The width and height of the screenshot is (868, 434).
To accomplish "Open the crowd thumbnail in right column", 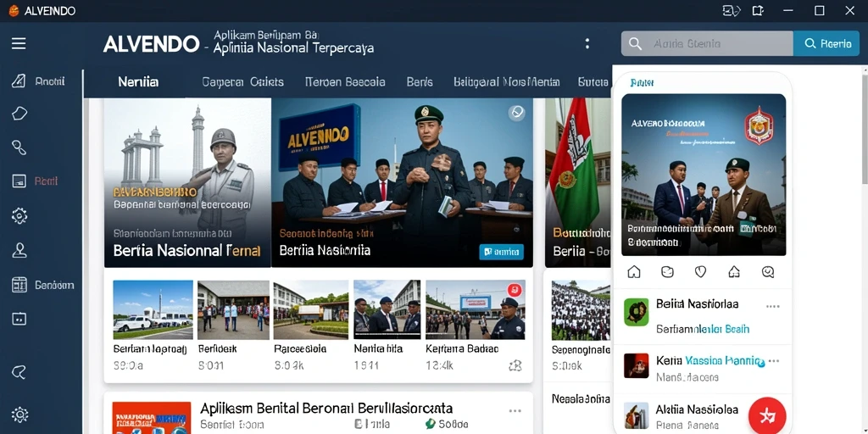I will pyautogui.click(x=581, y=310).
